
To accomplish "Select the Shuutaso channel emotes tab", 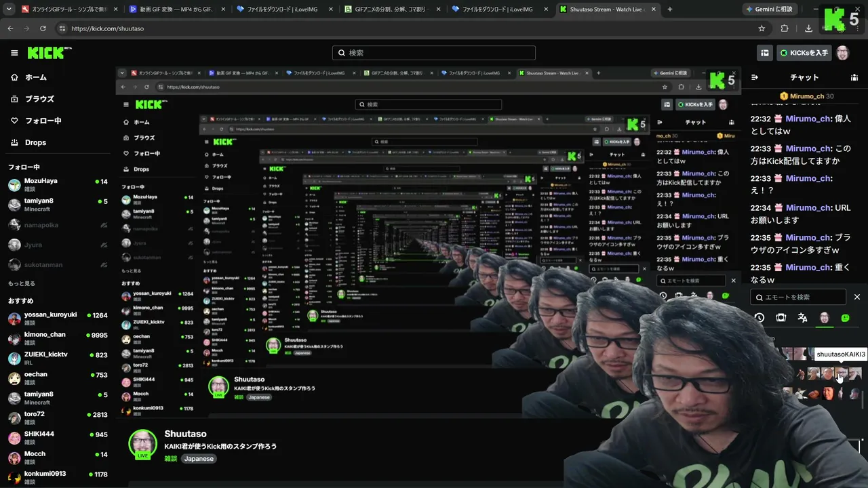I will pyautogui.click(x=825, y=317).
